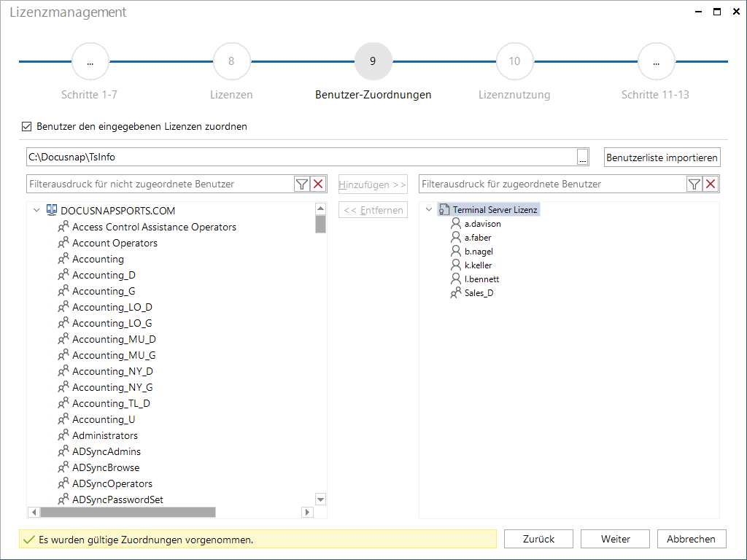Click group icon beside Accounting_D
This screenshot has width=747, height=560.
coord(63,274)
